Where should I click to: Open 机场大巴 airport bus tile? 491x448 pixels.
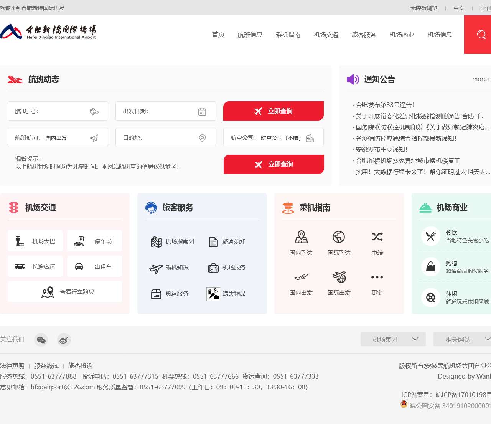coord(35,241)
